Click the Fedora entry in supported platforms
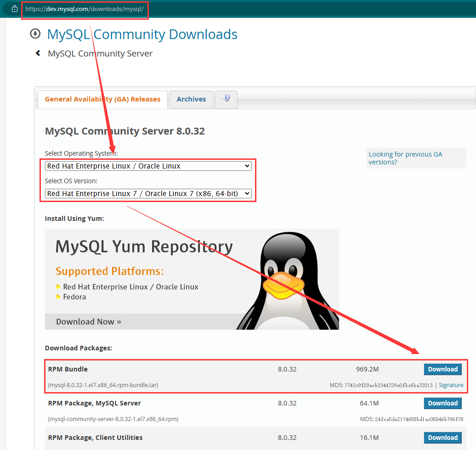476x450 pixels. [x=74, y=297]
